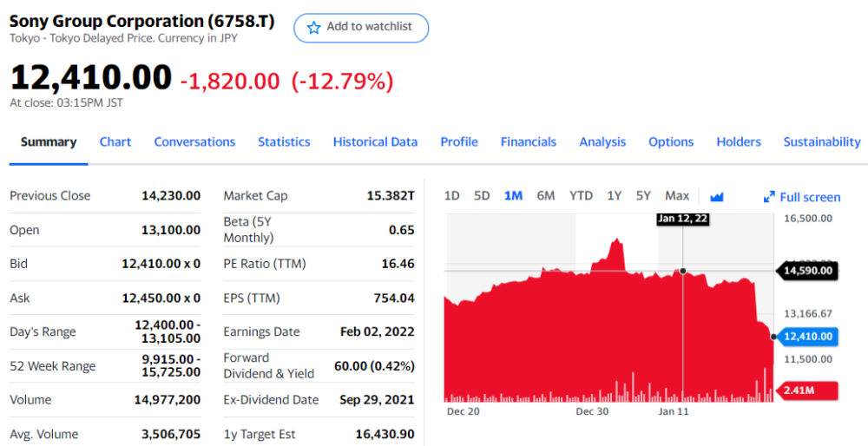Show the 5Y chart range
This screenshot has width=868, height=446.
coord(643,196)
